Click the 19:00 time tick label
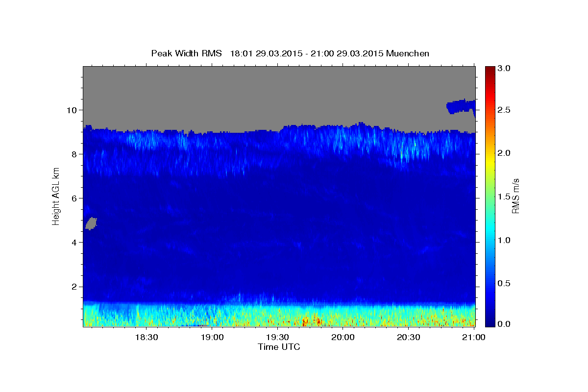The image size is (588, 392). coord(212,337)
